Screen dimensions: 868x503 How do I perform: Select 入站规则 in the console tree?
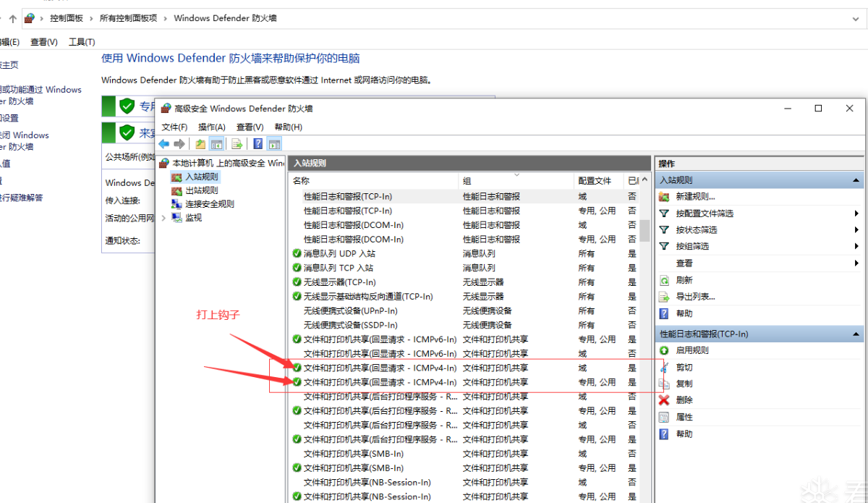tap(201, 177)
